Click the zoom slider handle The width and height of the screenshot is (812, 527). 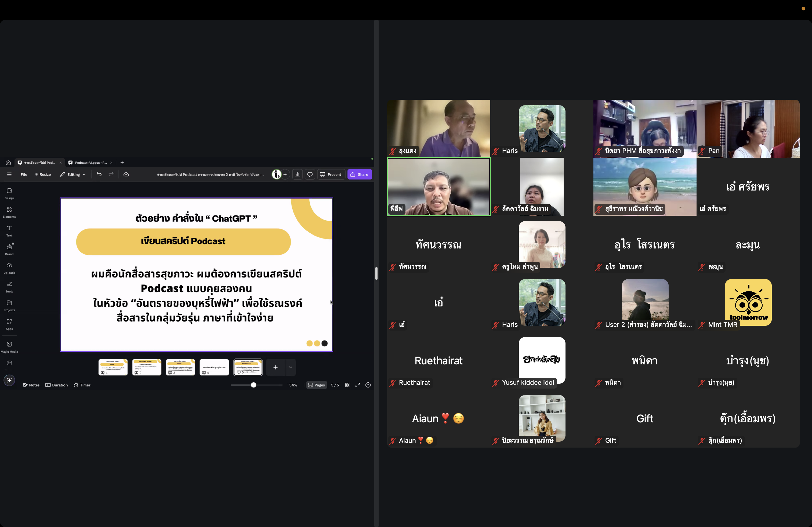point(253,385)
